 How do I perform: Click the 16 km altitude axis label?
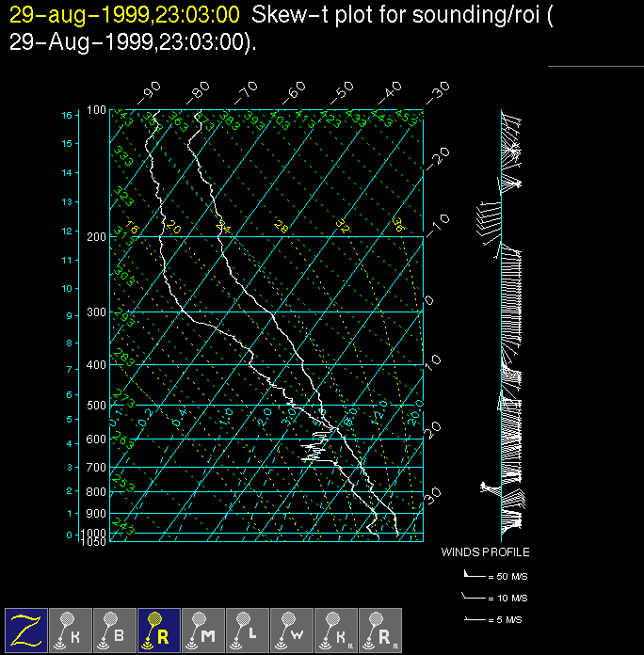(x=67, y=115)
